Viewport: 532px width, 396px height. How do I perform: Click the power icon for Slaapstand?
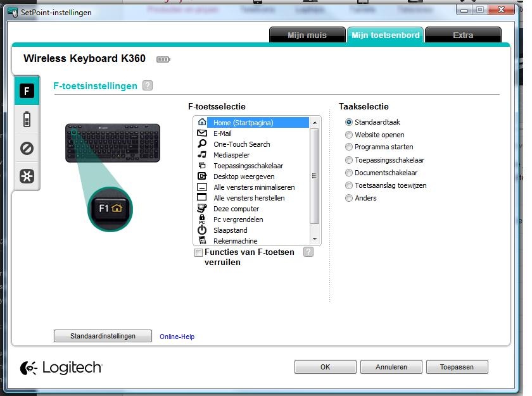pos(202,230)
